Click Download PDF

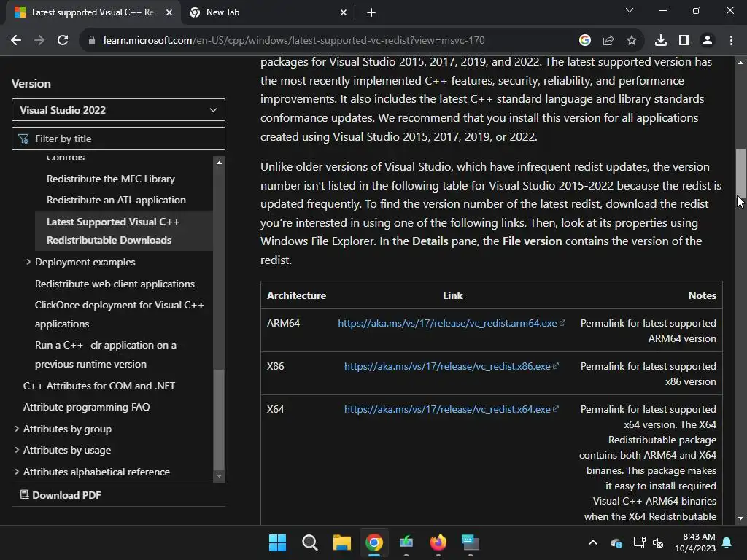tap(61, 495)
